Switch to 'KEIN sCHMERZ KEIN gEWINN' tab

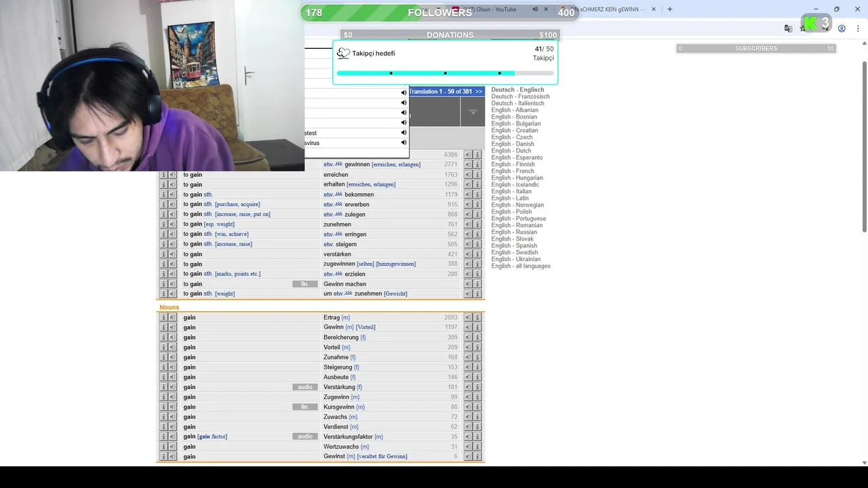(609, 9)
